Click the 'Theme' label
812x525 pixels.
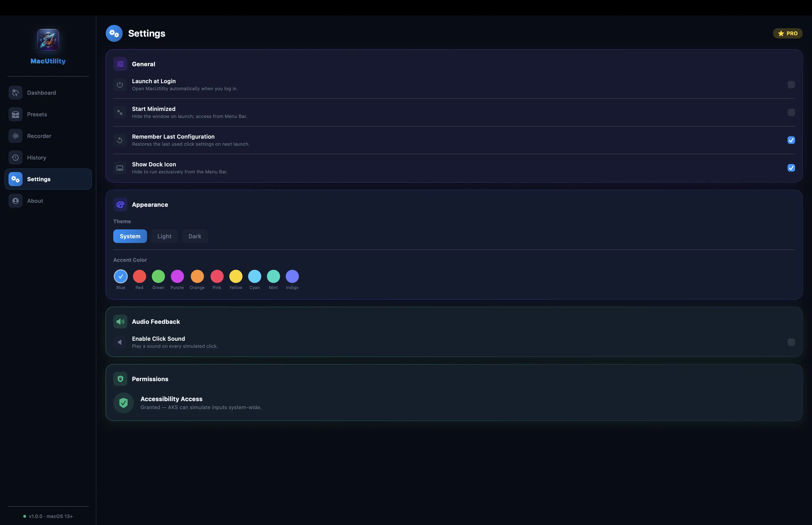tap(122, 221)
